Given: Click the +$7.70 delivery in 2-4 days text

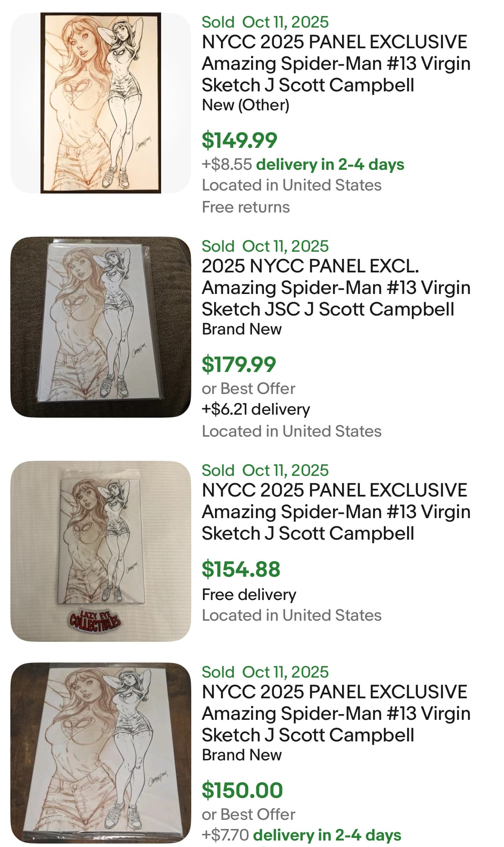Looking at the screenshot, I should click(x=301, y=835).
